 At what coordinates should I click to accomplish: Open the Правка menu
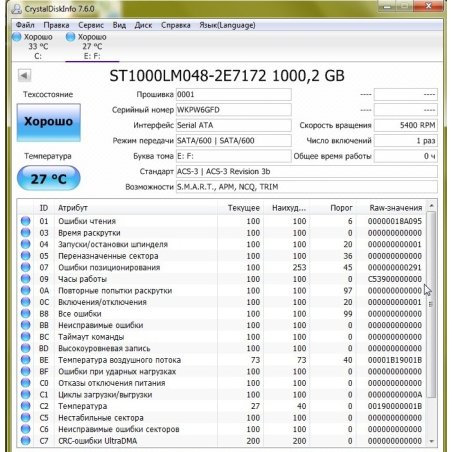coord(56,25)
